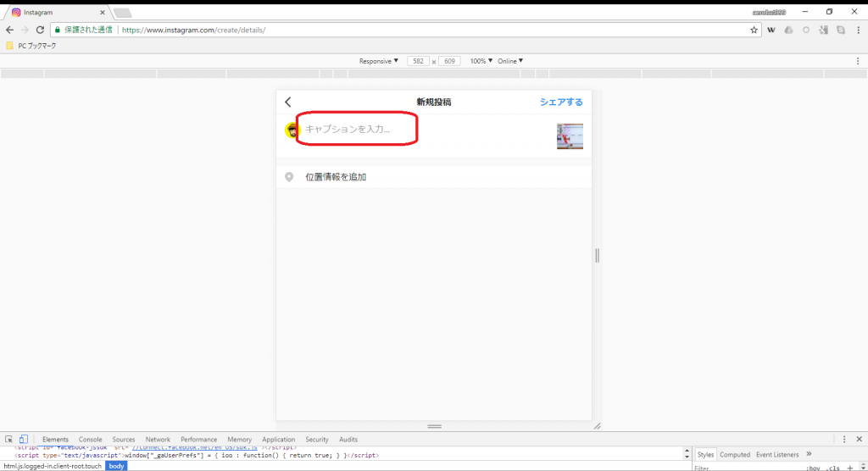Switch to the Network tab in DevTools

coord(158,440)
